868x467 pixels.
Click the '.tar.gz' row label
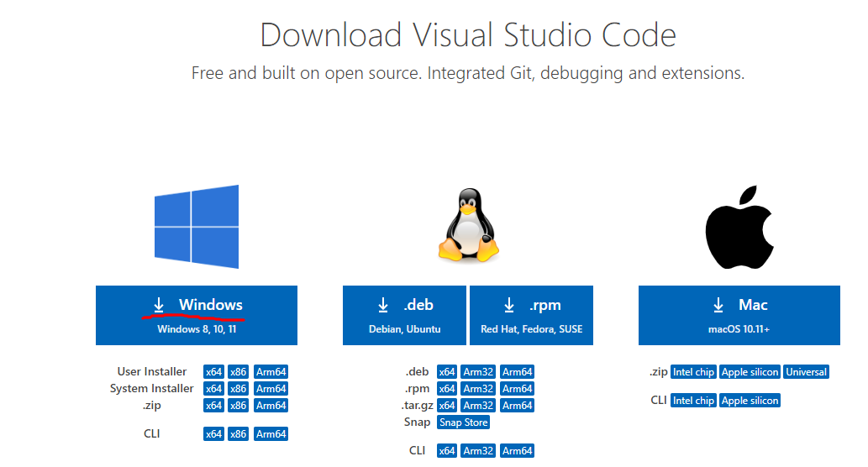point(417,406)
